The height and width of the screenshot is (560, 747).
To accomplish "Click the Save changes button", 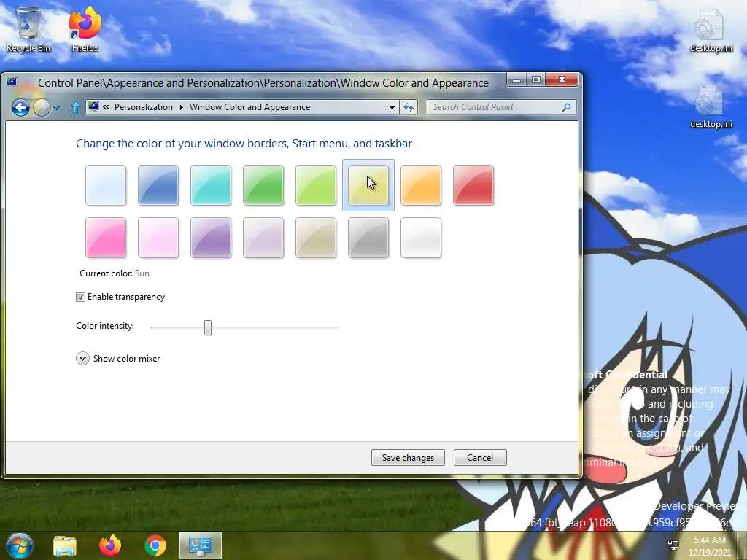I will [x=408, y=458].
